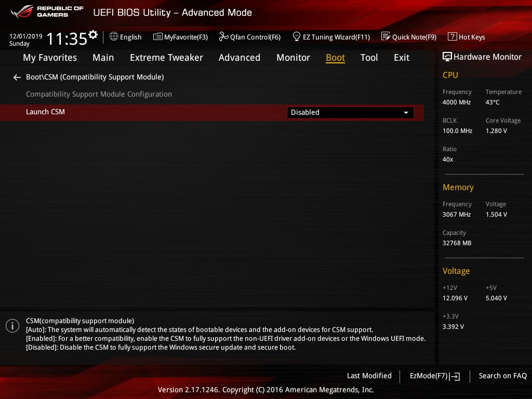Select the Boot tab
532x399 pixels.
pyautogui.click(x=335, y=58)
